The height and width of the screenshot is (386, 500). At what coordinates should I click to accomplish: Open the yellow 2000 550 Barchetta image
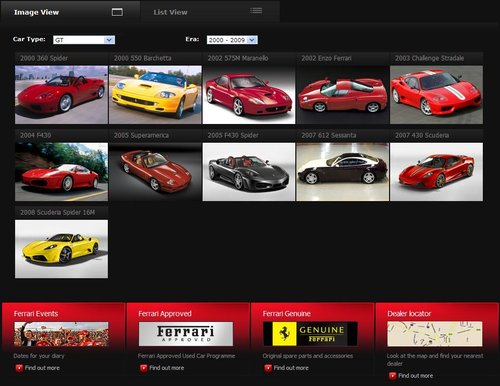(x=155, y=95)
